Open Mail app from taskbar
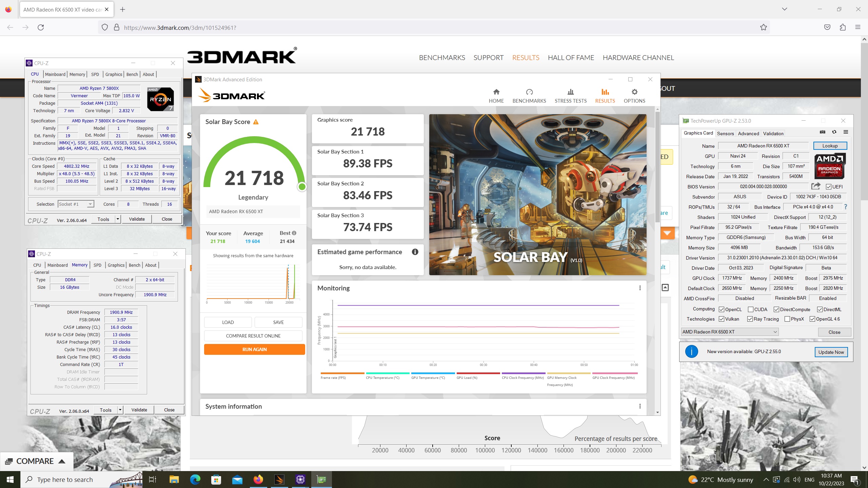This screenshot has width=868, height=488. [237, 479]
